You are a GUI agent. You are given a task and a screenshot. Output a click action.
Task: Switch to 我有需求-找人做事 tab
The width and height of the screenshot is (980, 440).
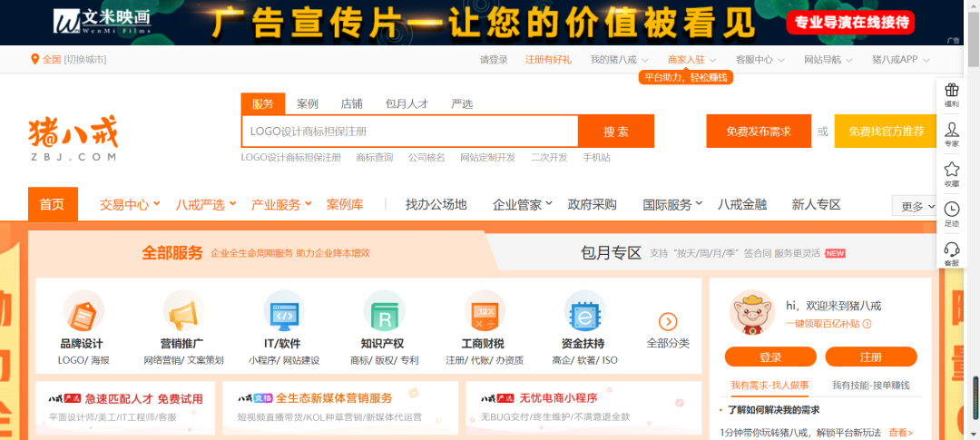point(769,386)
